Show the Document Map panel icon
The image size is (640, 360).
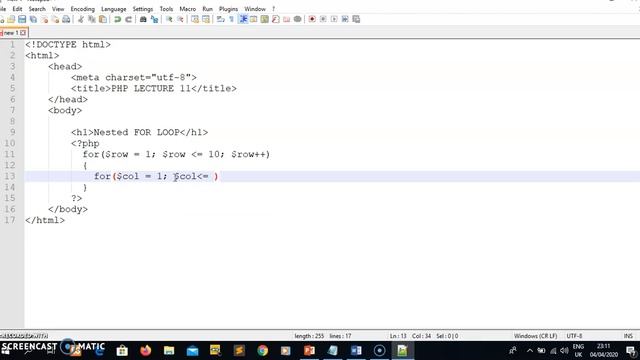pos(264,19)
